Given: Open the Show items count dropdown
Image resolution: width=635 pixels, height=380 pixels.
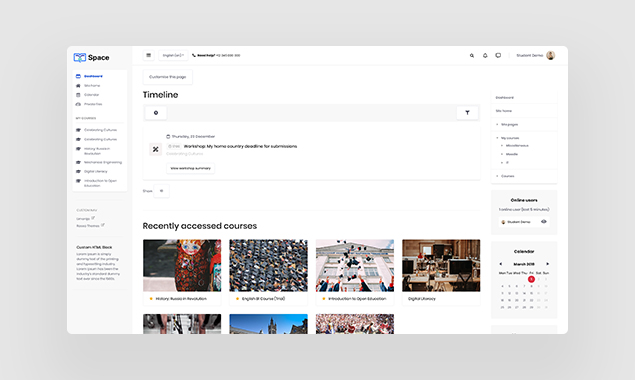Looking at the screenshot, I should click(162, 191).
